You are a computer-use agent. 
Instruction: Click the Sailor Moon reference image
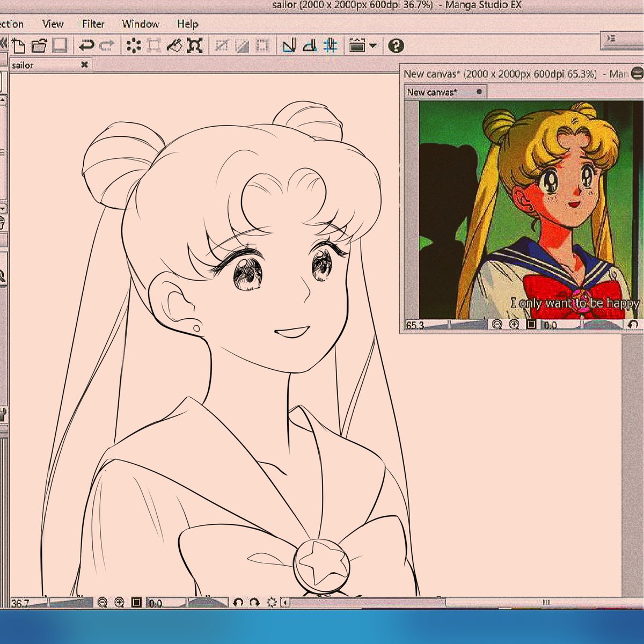530,210
